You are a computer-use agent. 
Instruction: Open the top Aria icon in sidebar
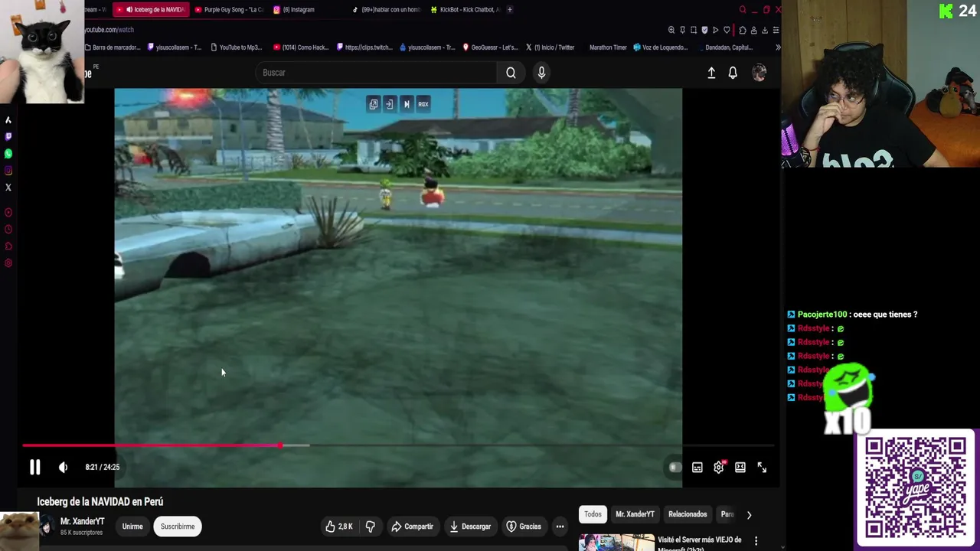8,119
